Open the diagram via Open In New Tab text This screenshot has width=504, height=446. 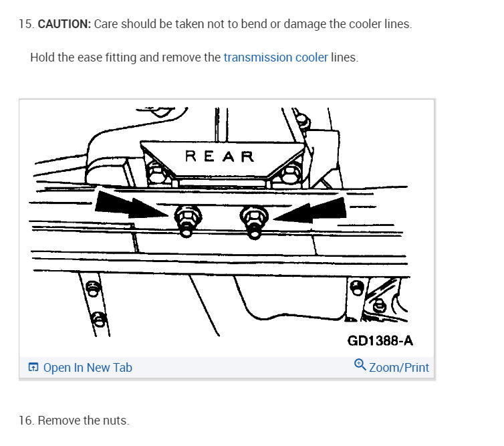click(x=88, y=368)
